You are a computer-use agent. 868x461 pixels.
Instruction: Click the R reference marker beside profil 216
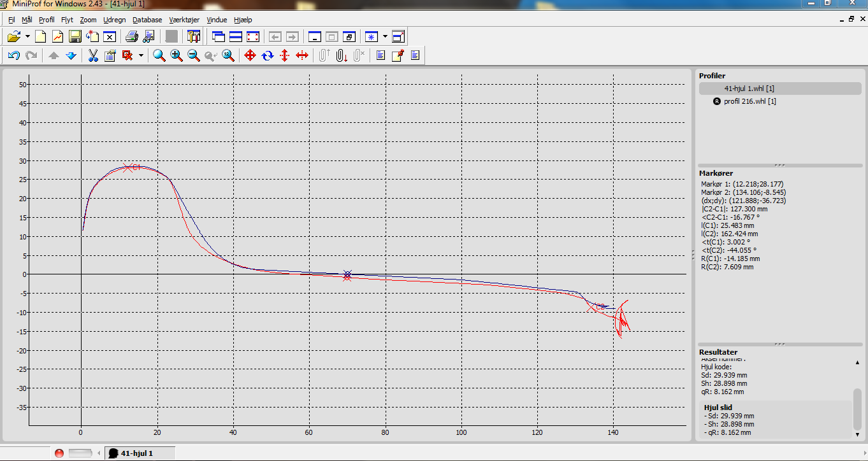click(717, 101)
